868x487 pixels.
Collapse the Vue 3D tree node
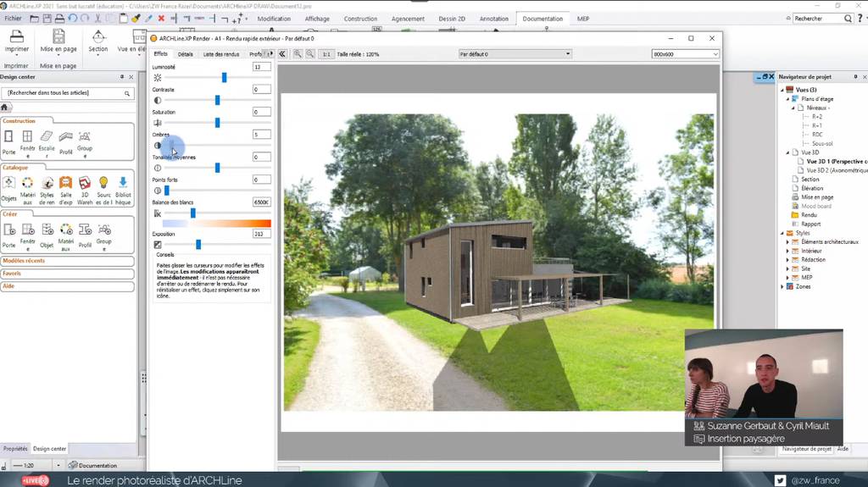pyautogui.click(x=788, y=152)
